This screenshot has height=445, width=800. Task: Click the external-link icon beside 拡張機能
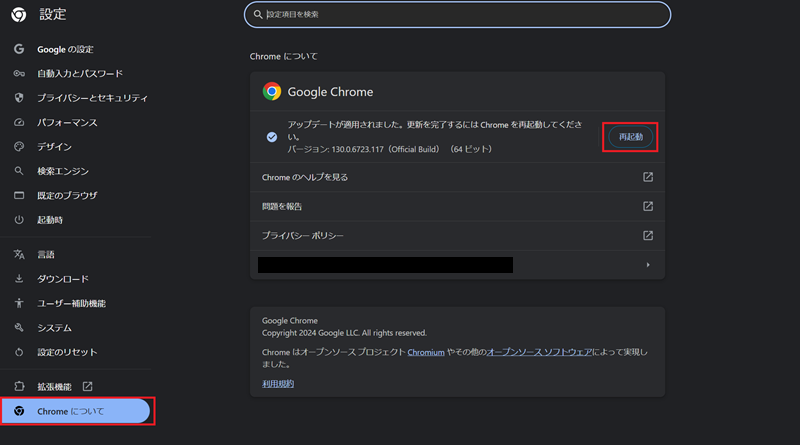[88, 386]
